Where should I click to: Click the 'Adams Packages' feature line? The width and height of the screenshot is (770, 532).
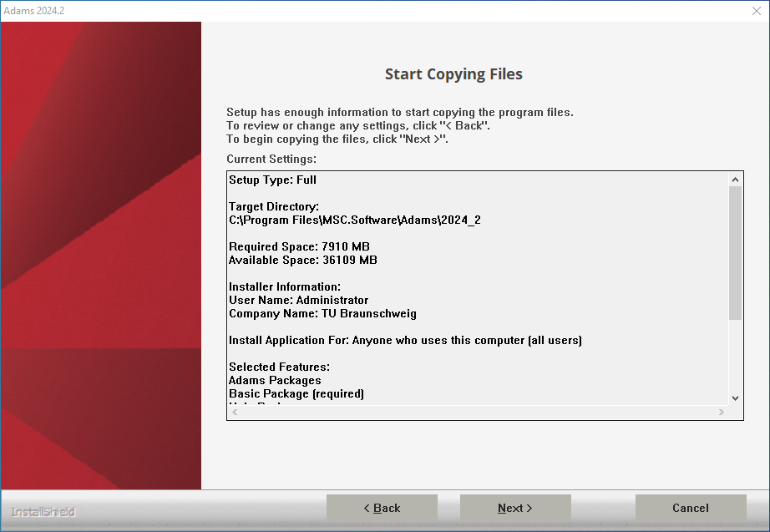pos(275,380)
